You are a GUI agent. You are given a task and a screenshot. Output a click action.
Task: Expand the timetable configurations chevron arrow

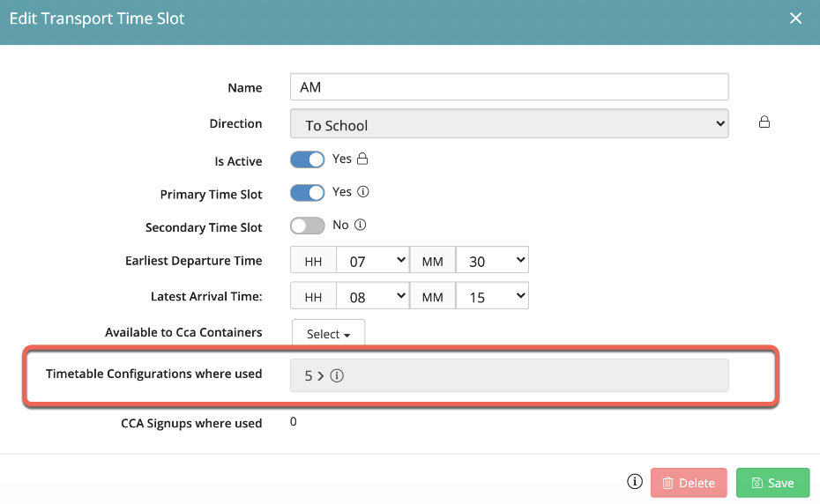[321, 375]
